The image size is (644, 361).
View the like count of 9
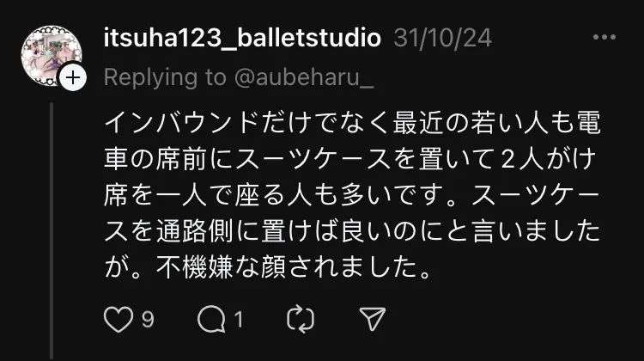coord(148,319)
